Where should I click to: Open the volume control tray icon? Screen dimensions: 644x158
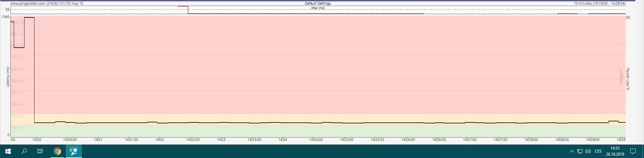[x=588, y=151]
